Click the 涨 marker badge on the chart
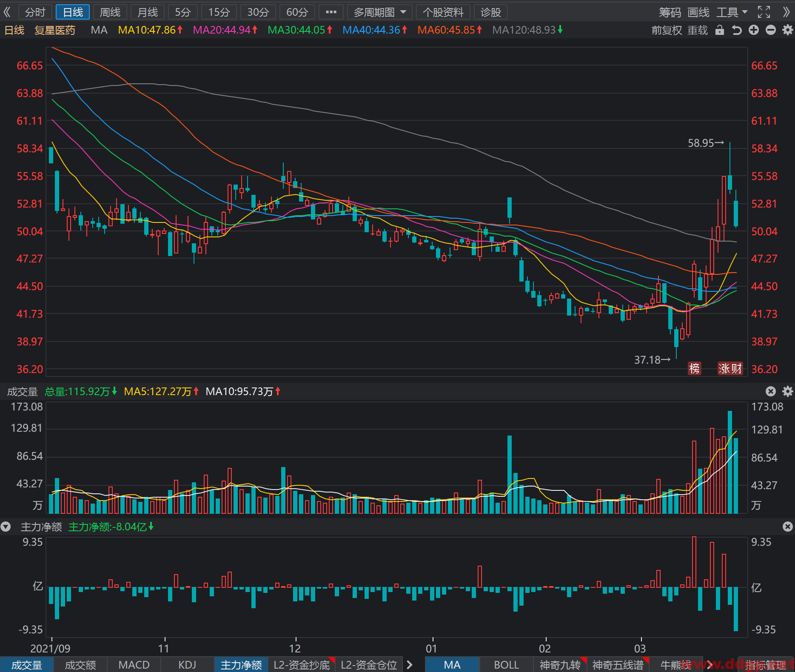 coord(724,368)
